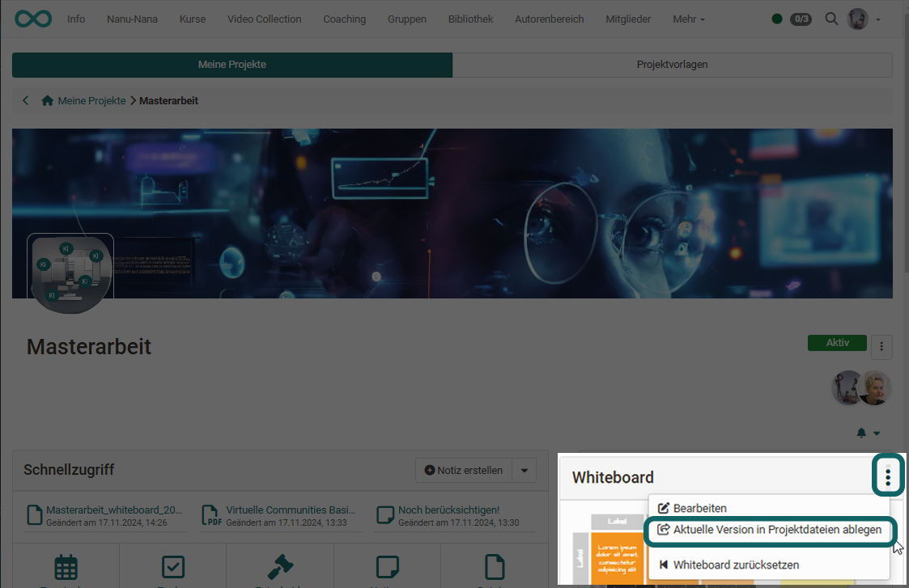
Task: Click the home icon in the breadcrumb
Action: 48,101
